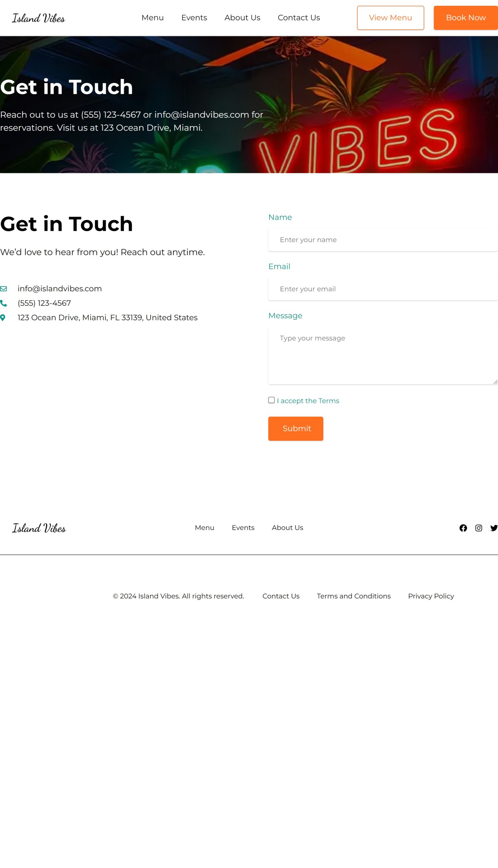Click the View Menu button
The image size is (498, 868).
pos(390,18)
